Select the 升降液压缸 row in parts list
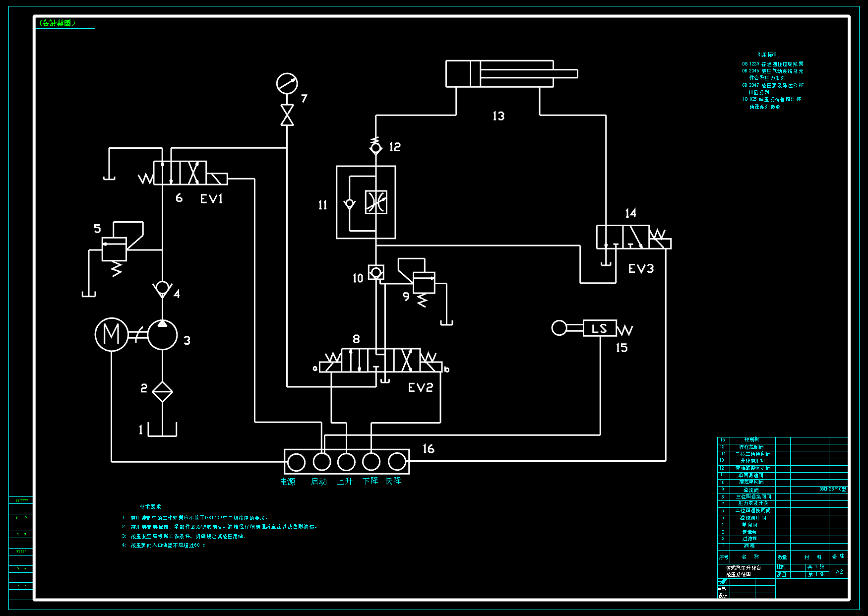868x616 pixels. [782, 461]
